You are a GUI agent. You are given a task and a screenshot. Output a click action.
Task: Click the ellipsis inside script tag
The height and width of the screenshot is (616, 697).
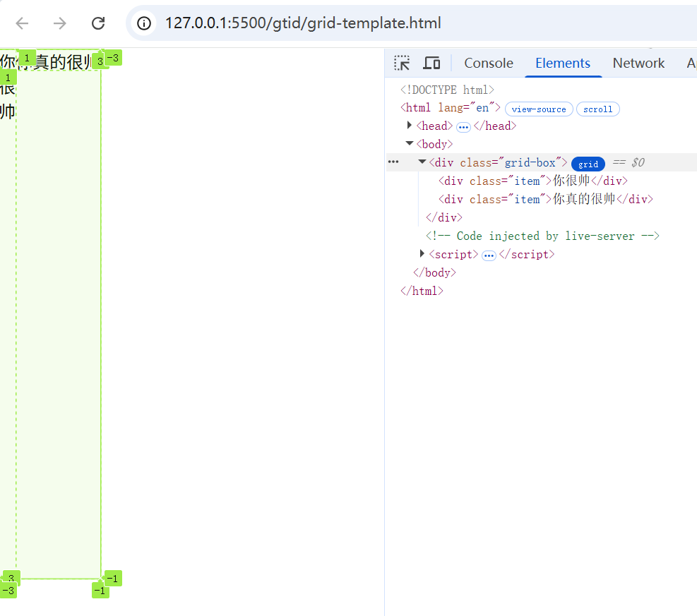[x=489, y=256]
